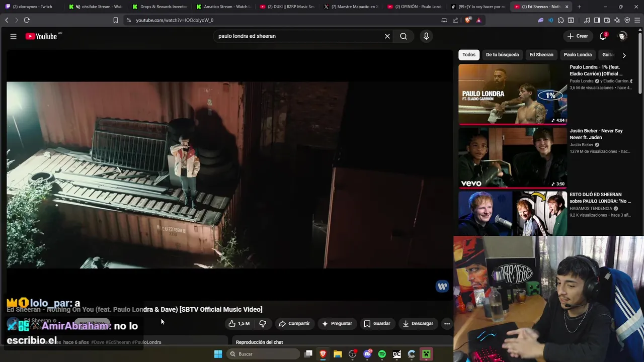Click the Warner watermark in video corner
The image size is (644, 362).
[x=442, y=286]
